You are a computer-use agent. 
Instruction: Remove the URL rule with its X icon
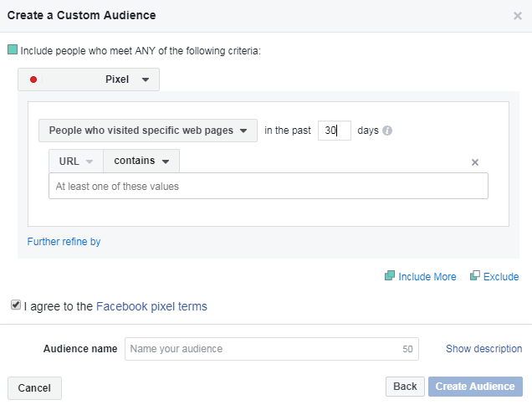475,162
